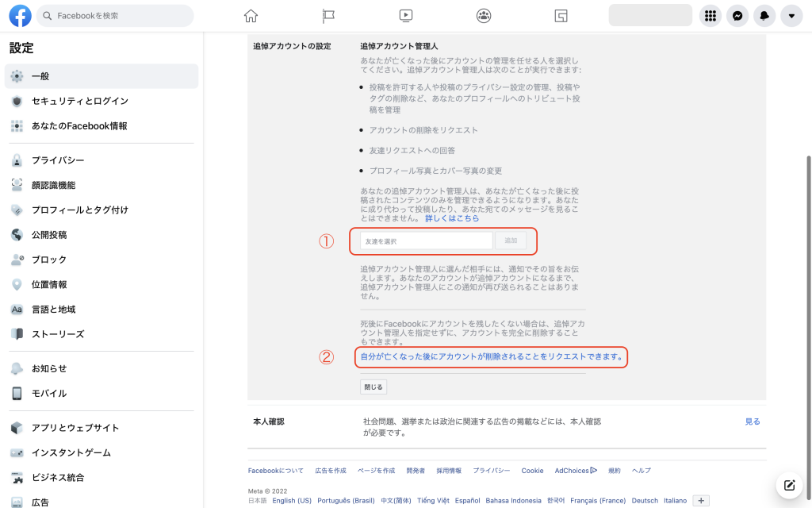Click the ストーリーズ book icon
This screenshot has height=508, width=812.
pyautogui.click(x=17, y=334)
